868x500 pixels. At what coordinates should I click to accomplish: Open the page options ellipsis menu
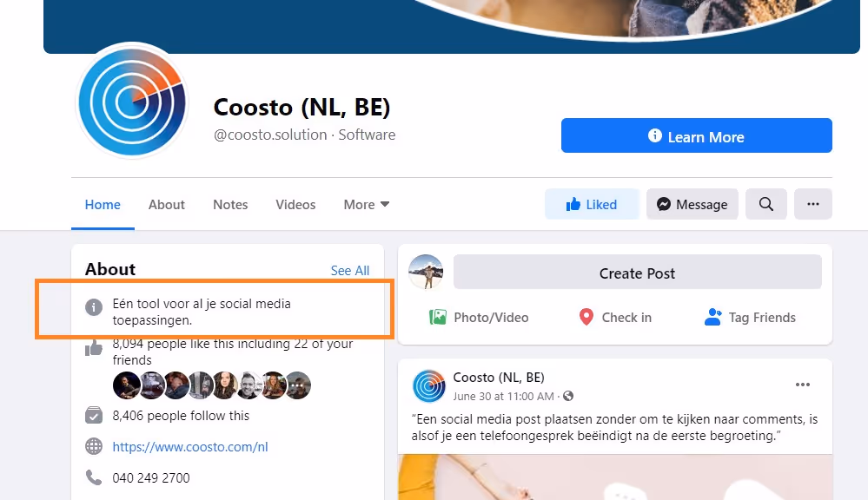point(813,204)
